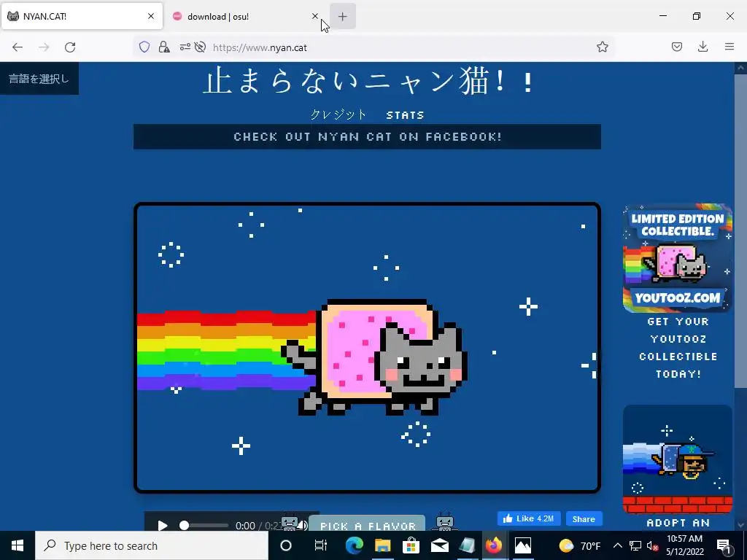Screen dimensions: 747x560
Task: Select the NYAN.CAT! tab
Action: (82, 16)
